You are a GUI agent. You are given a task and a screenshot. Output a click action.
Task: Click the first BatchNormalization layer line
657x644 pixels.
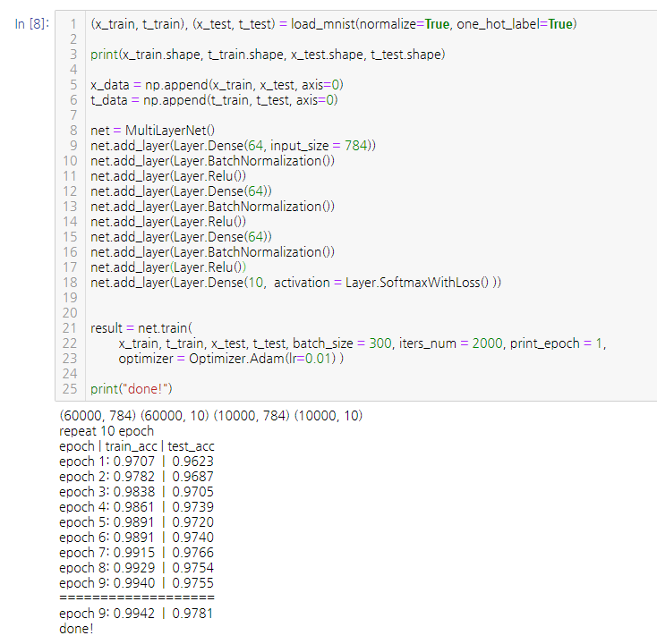pyautogui.click(x=212, y=161)
